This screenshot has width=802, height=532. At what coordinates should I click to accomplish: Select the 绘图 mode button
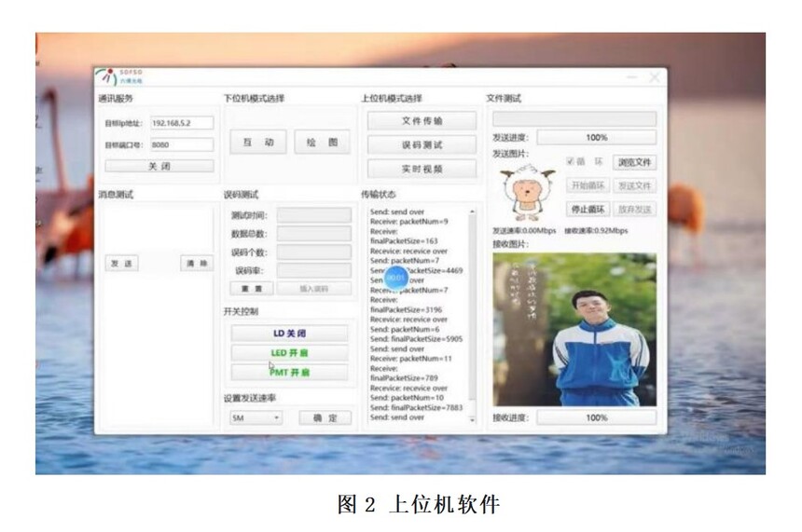tap(323, 142)
